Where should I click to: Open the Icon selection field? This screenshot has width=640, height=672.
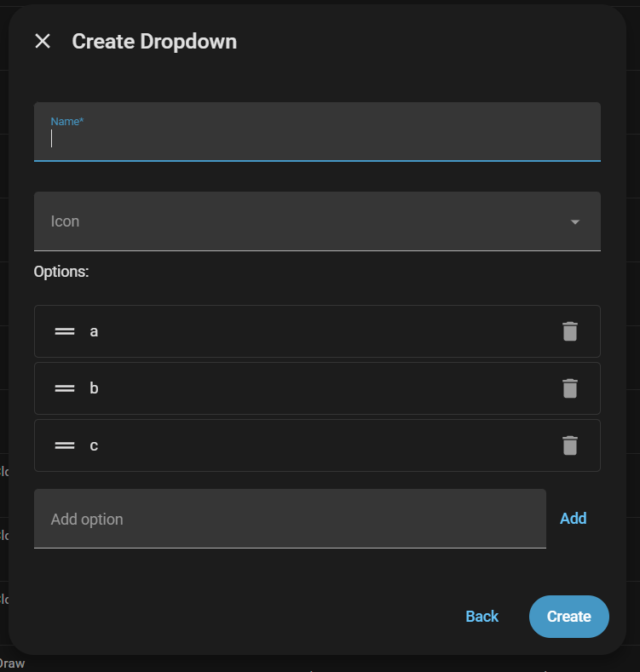click(x=298, y=221)
